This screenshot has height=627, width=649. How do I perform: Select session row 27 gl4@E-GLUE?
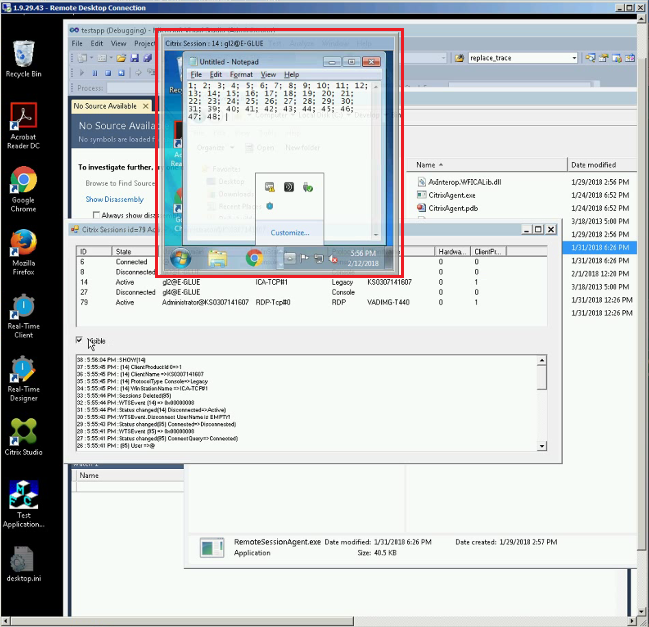pyautogui.click(x=311, y=292)
